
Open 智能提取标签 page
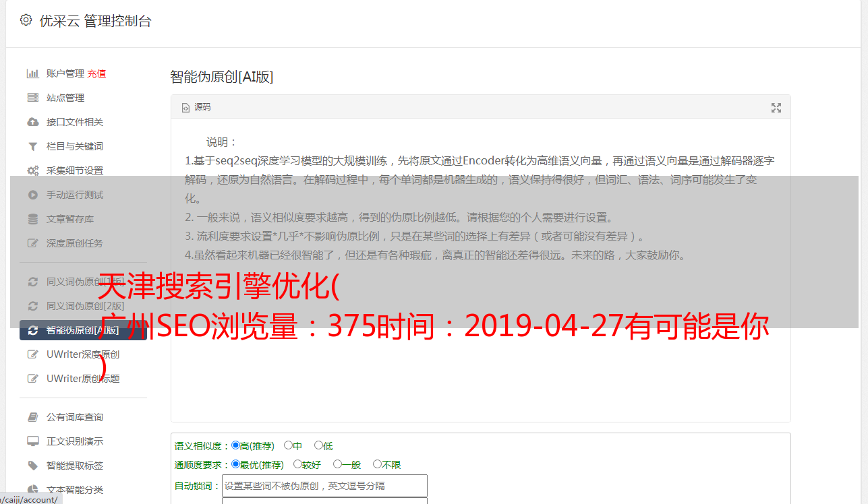[x=75, y=466]
